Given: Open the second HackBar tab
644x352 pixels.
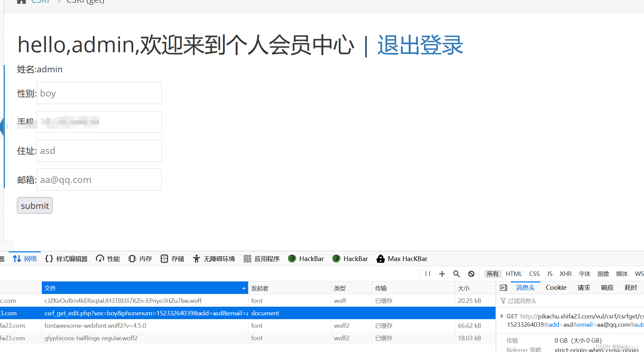Looking at the screenshot, I should click(350, 259).
